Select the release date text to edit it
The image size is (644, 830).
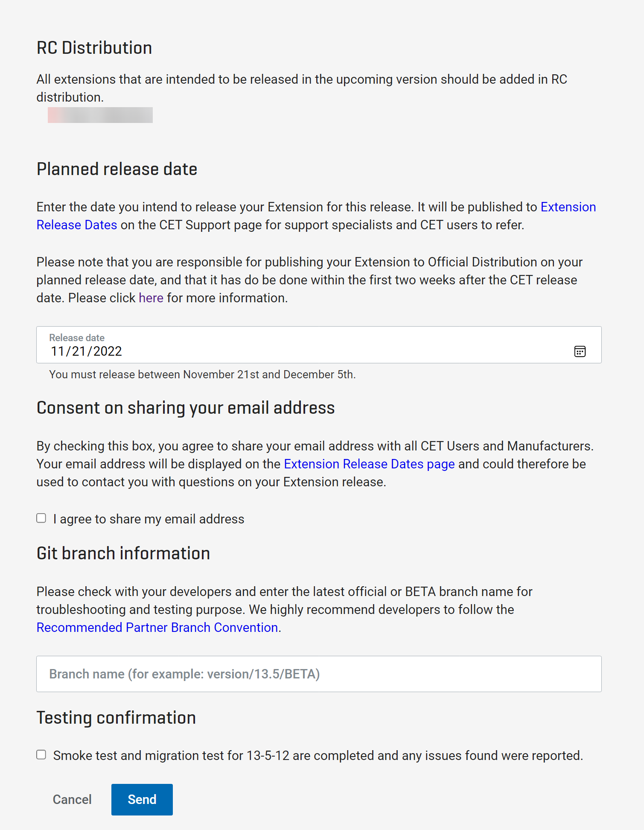point(86,351)
